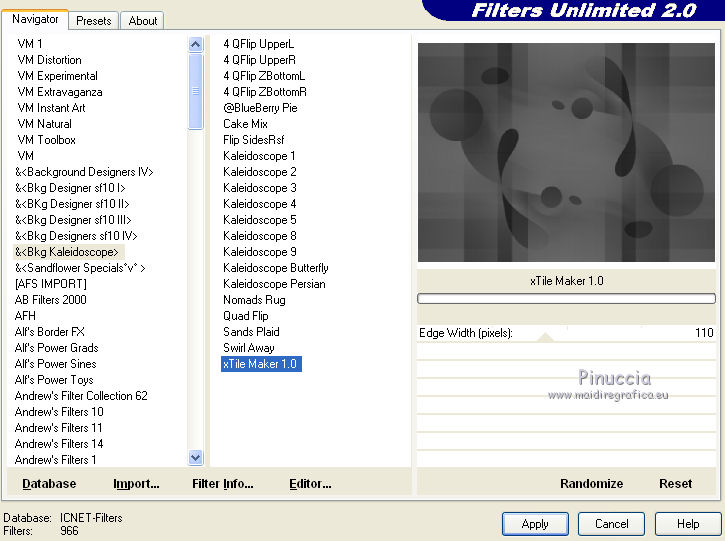Select the VM Natural category
Viewport: 725px width, 541px height.
click(x=44, y=124)
